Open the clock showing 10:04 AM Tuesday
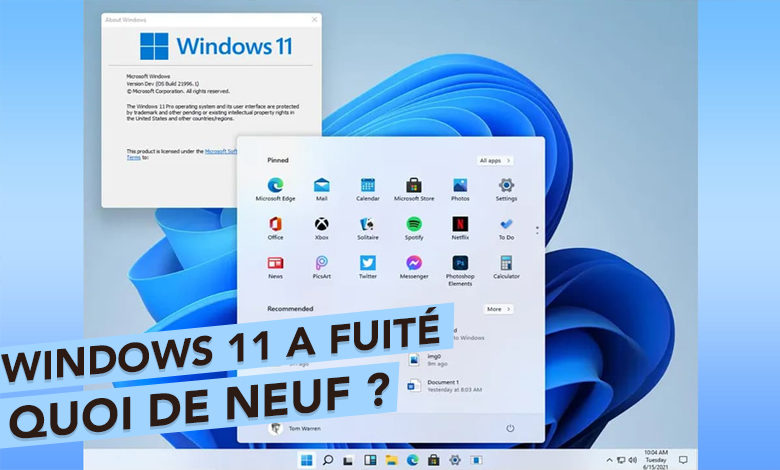 point(656,460)
